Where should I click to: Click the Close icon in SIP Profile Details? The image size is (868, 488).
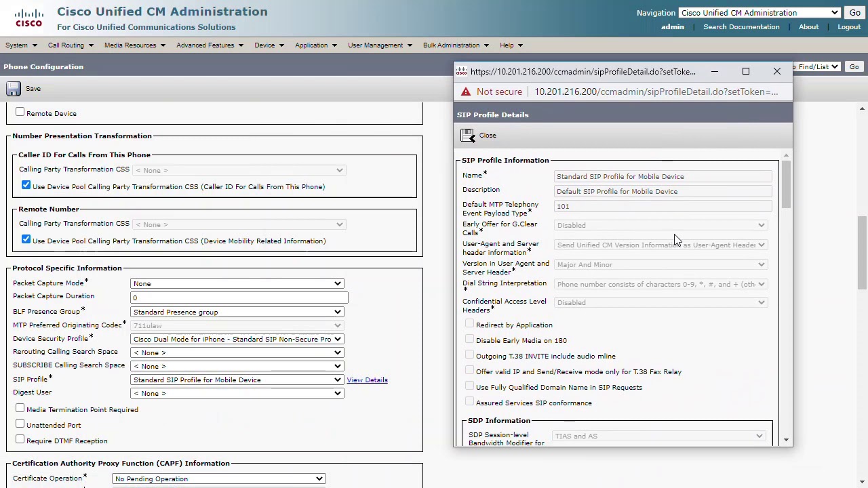pyautogui.click(x=468, y=136)
